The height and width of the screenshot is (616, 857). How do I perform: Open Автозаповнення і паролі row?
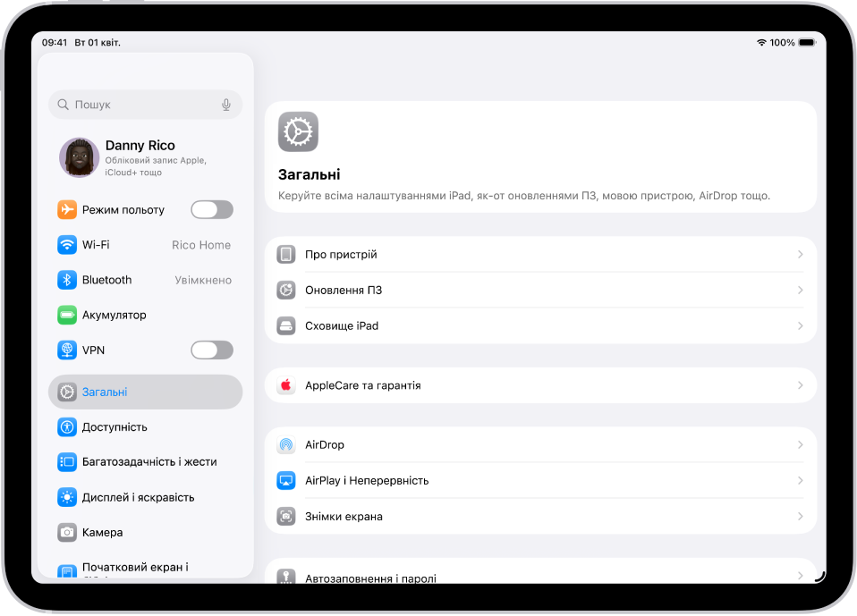pos(540,572)
